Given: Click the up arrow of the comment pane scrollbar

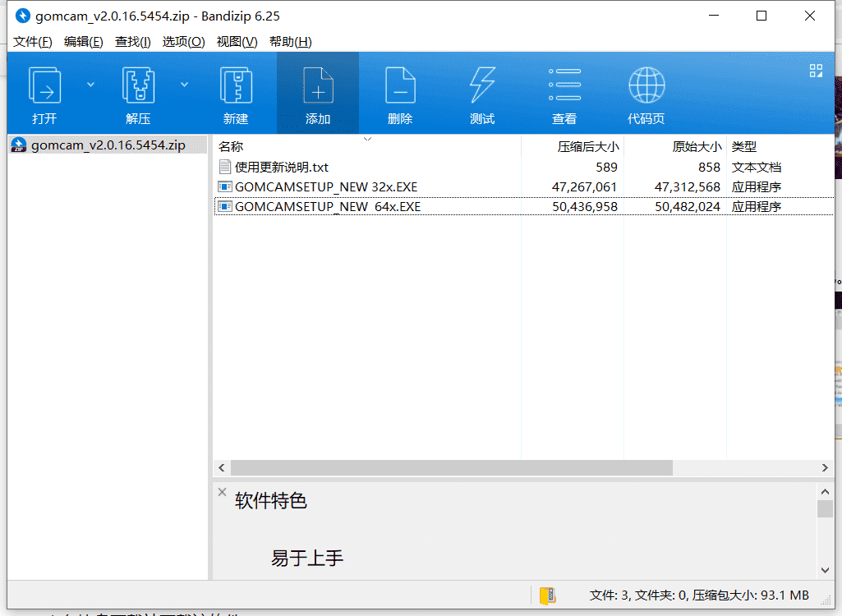Looking at the screenshot, I should point(826,491).
